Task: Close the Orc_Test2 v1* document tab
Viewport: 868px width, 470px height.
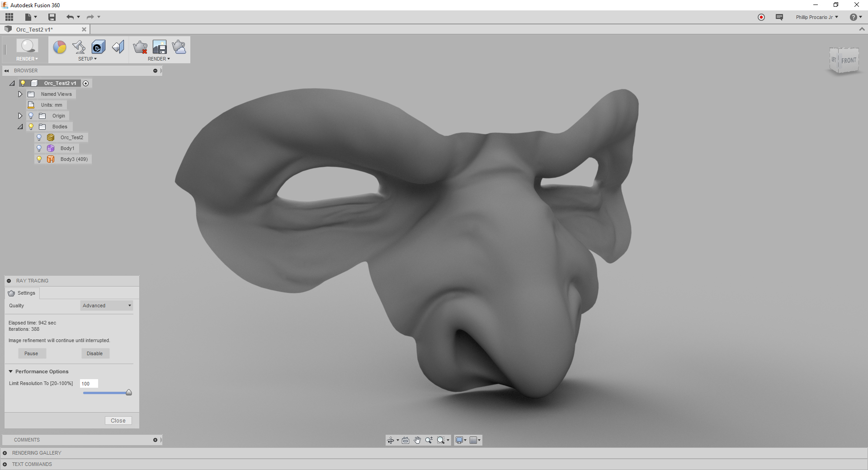Action: (84, 29)
